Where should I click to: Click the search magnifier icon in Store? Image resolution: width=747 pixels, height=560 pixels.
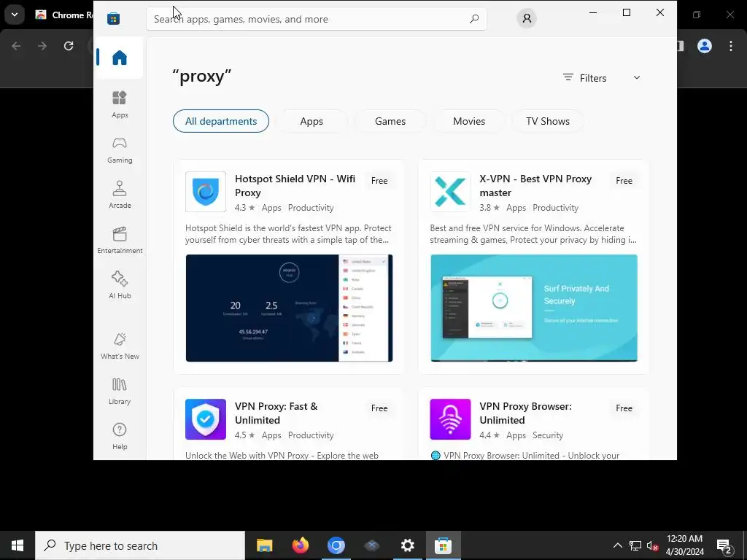[473, 19]
